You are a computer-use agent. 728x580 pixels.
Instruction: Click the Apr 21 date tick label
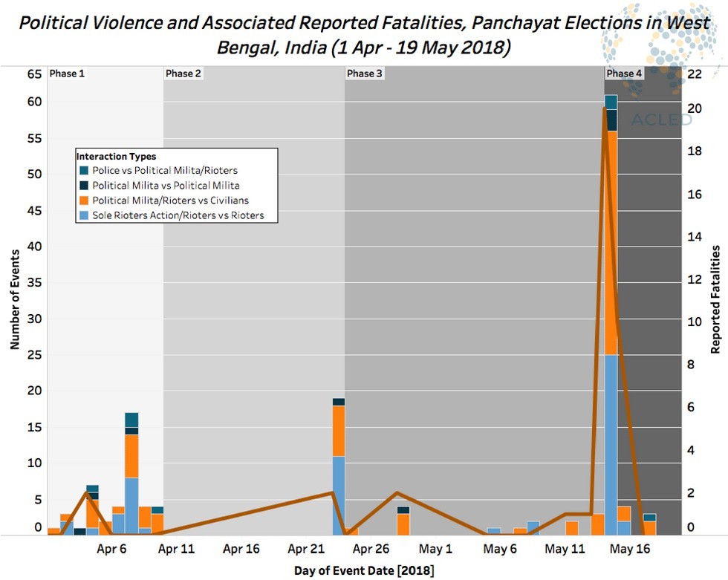point(306,550)
